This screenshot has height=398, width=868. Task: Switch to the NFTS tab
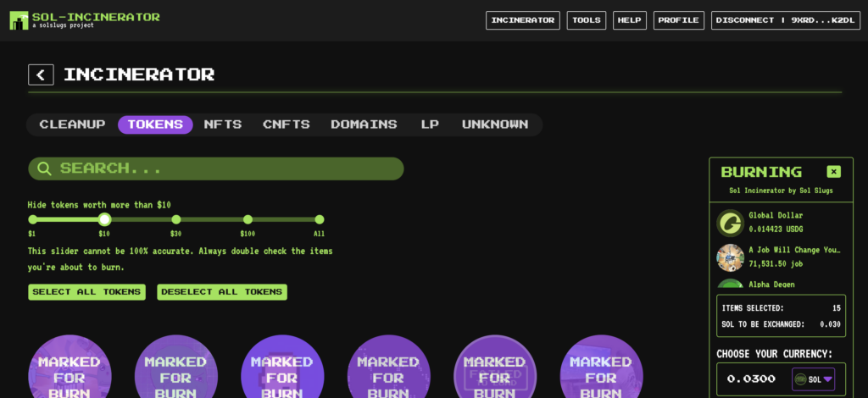tap(223, 124)
